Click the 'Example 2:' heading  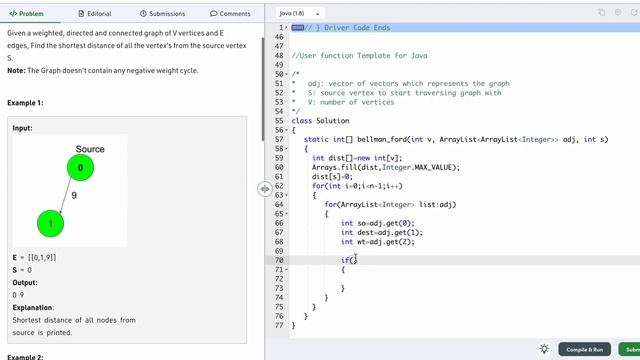(x=25, y=357)
